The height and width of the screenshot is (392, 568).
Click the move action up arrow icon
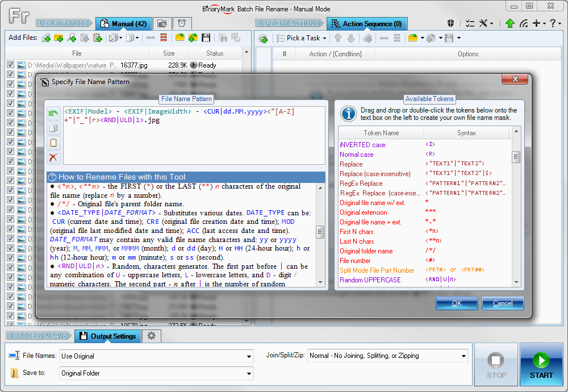(x=338, y=37)
